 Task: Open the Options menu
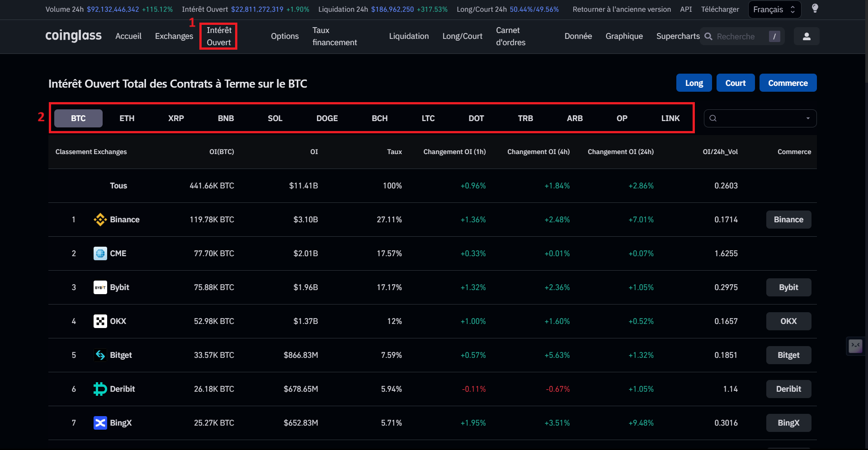285,36
